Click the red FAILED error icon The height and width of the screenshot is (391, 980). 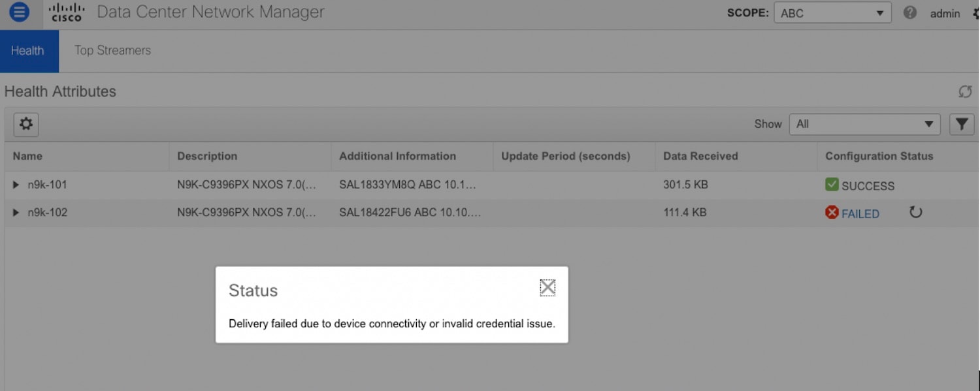[832, 212]
